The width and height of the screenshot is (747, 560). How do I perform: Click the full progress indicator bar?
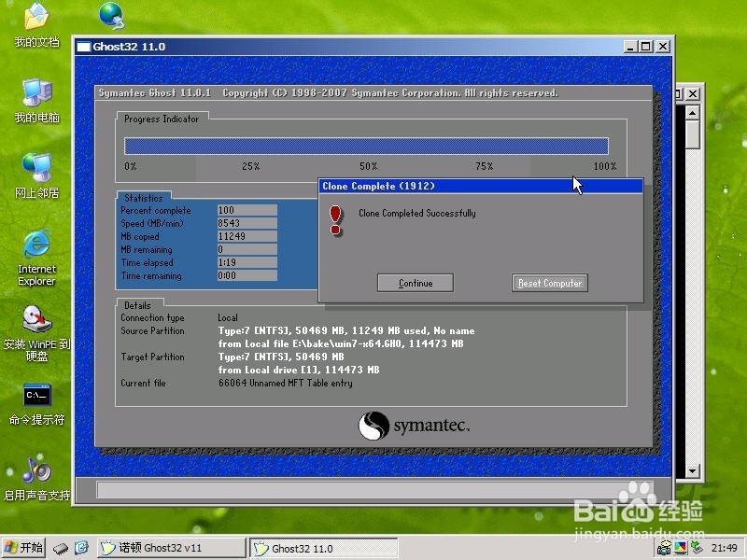point(366,146)
